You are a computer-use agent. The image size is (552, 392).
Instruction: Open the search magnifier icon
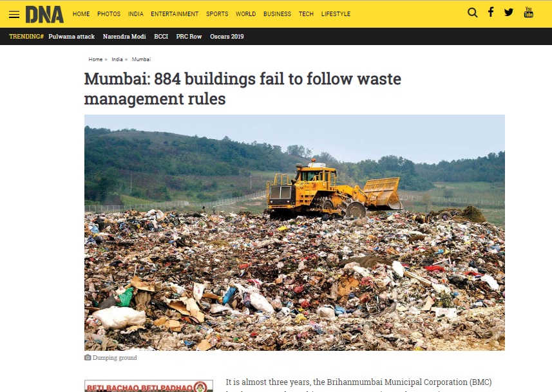(x=472, y=13)
